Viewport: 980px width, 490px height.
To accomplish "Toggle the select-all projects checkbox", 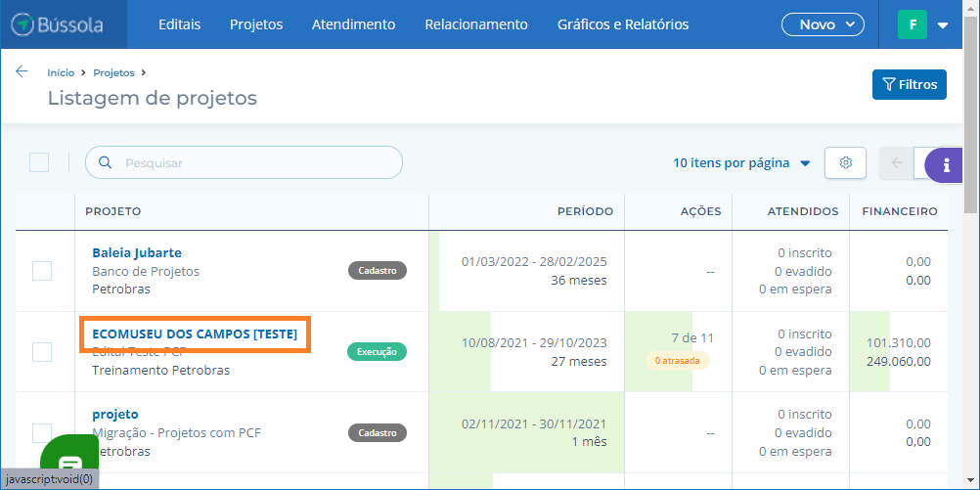I will [39, 162].
